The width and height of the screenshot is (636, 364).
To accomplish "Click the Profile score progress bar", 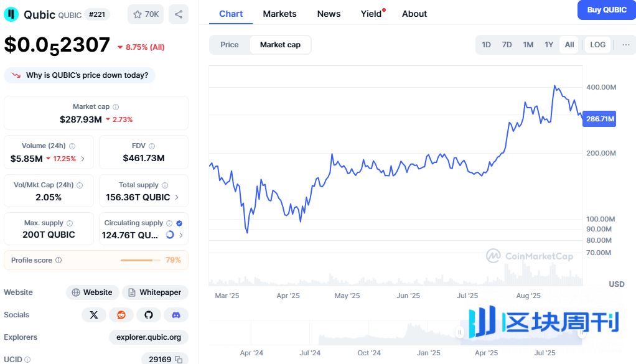I will click(140, 260).
